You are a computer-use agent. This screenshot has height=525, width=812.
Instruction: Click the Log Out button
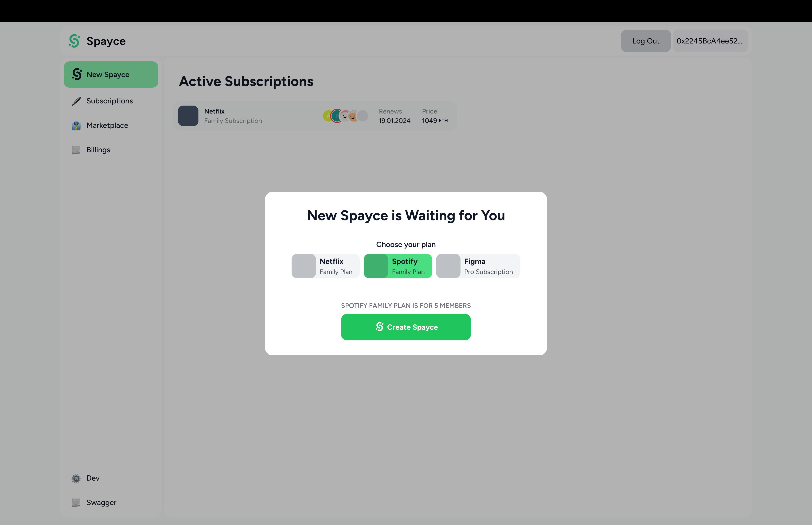pos(646,41)
